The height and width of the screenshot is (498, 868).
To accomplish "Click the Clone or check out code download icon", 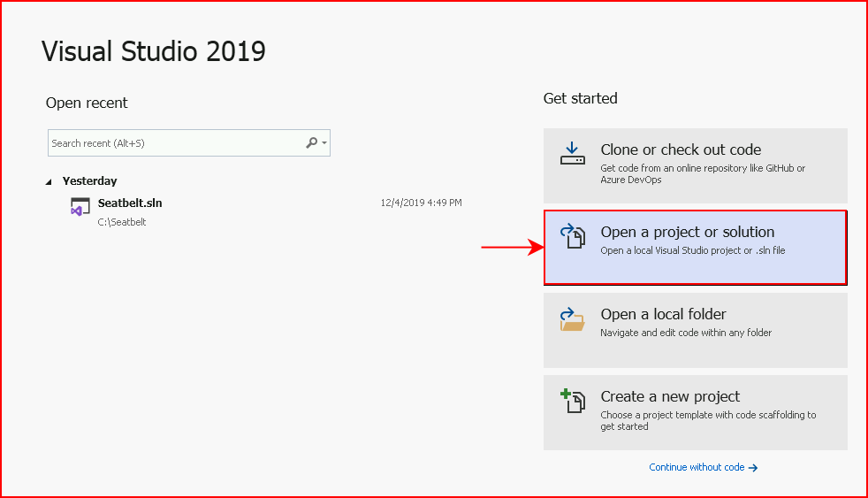I will [x=573, y=153].
